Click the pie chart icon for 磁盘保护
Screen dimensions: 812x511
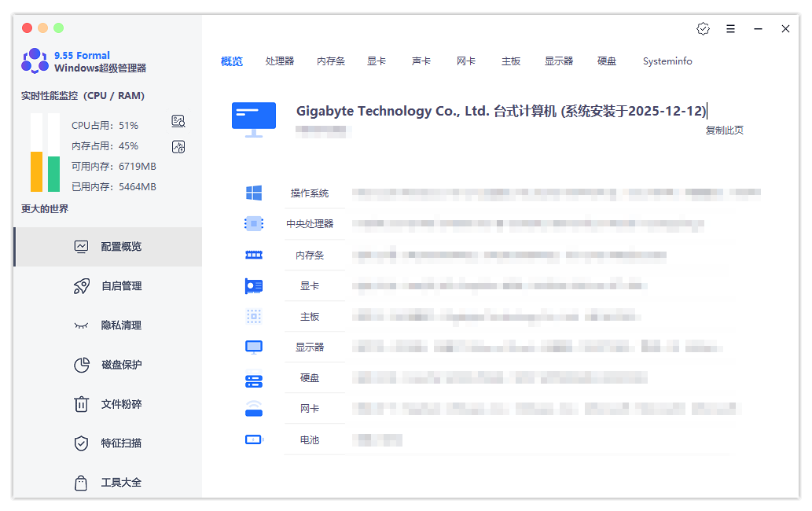click(x=81, y=365)
